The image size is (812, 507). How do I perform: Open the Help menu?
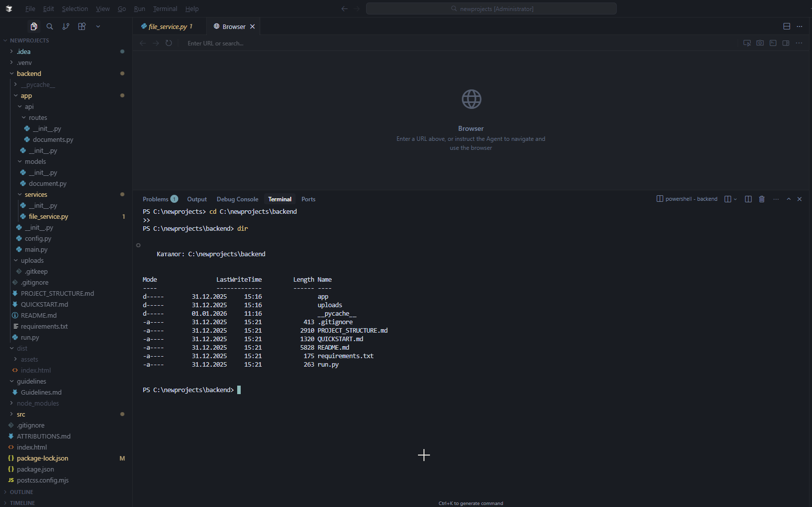point(192,8)
